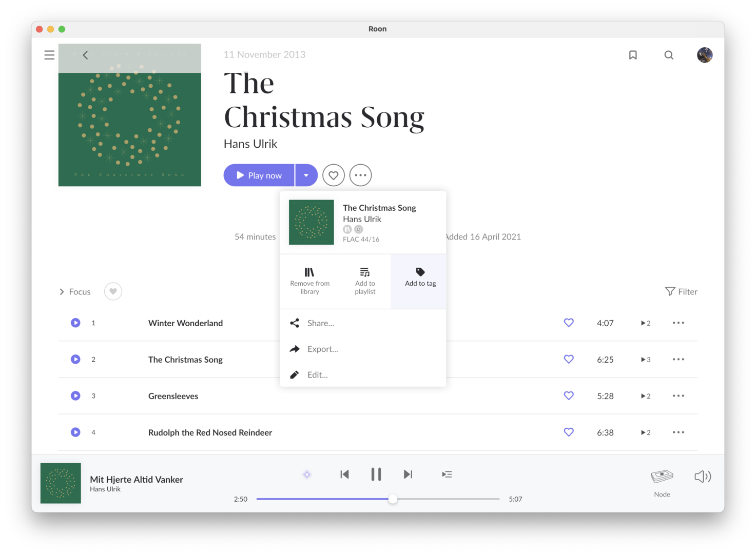Click the Winter Wonderland track title
This screenshot has width=756, height=554.
point(186,323)
